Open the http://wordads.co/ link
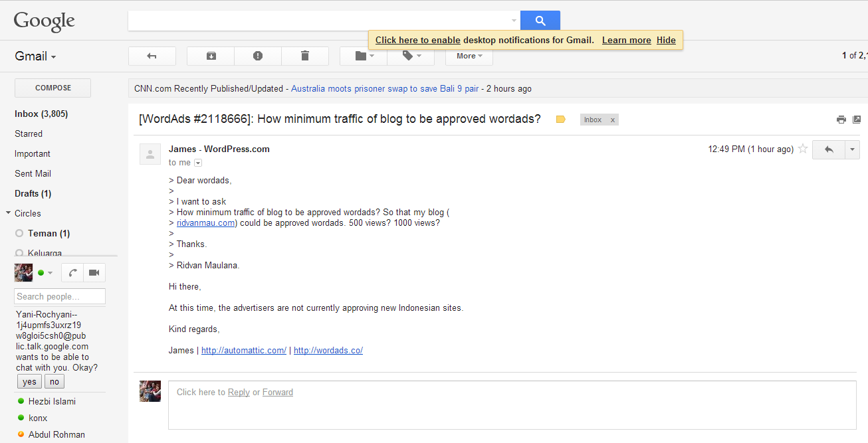Viewport: 868px width, 443px height. (328, 350)
